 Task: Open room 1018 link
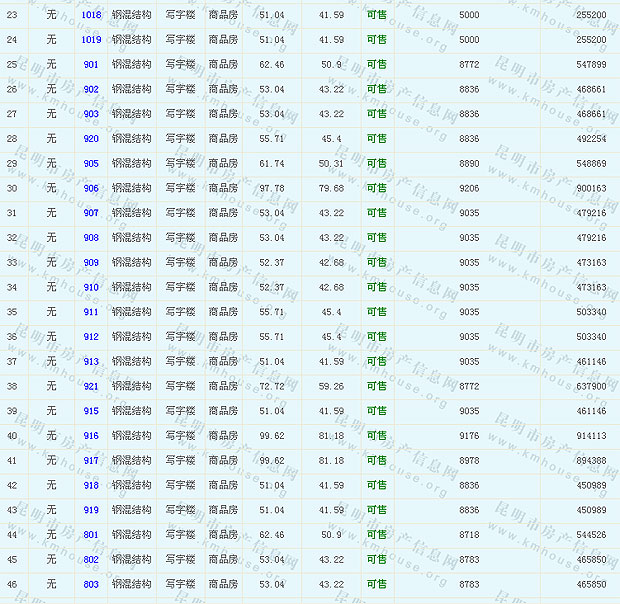click(x=91, y=15)
